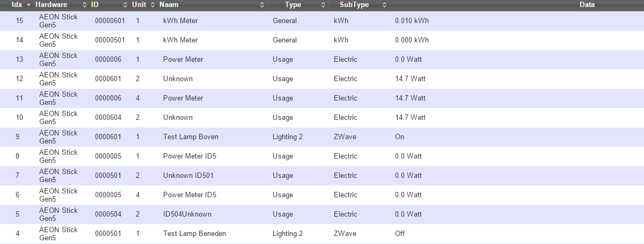Select the Test Lamp Boven row
The image size is (644, 244).
(x=191, y=137)
